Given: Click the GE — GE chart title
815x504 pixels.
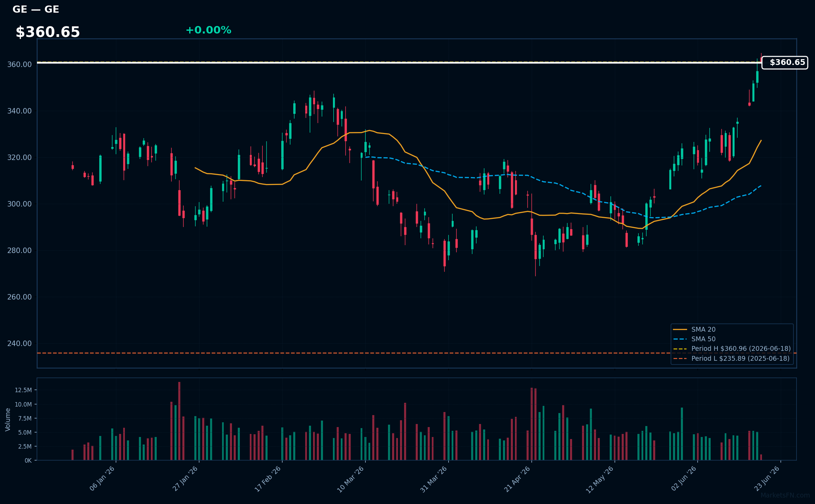Looking at the screenshot, I should point(36,10).
